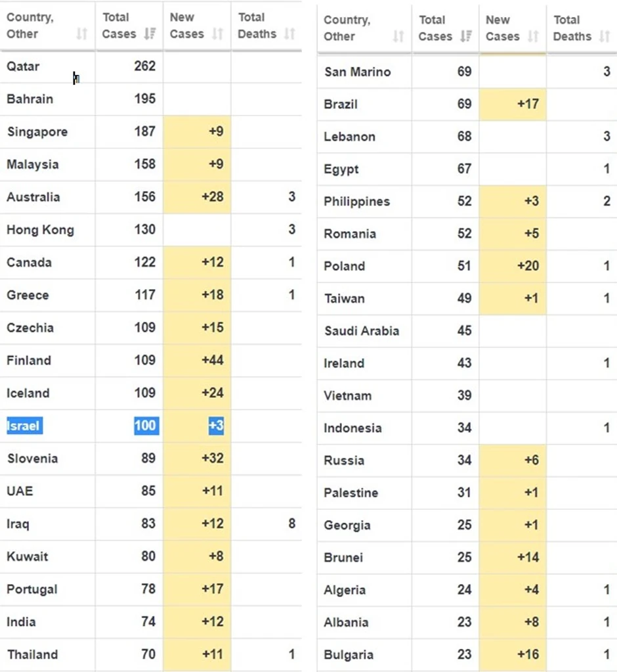Click Brunei's +14 new cases cell
Image resolution: width=617 pixels, height=672 pixels.
528,558
